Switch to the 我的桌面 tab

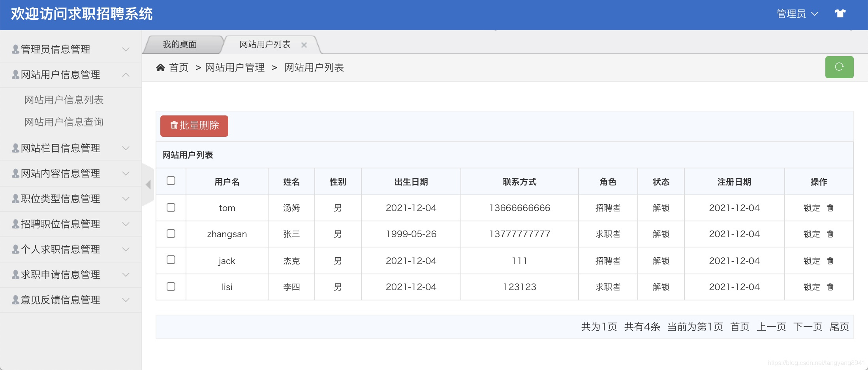coord(180,44)
